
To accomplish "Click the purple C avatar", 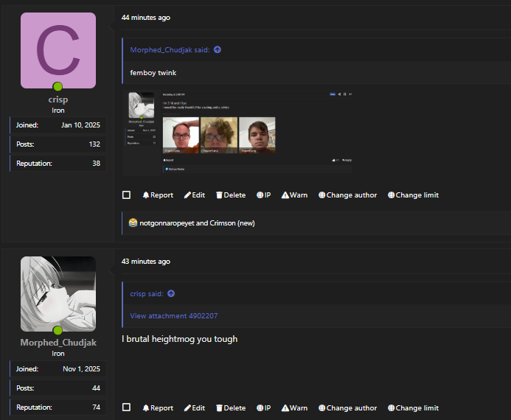I will tap(58, 50).
